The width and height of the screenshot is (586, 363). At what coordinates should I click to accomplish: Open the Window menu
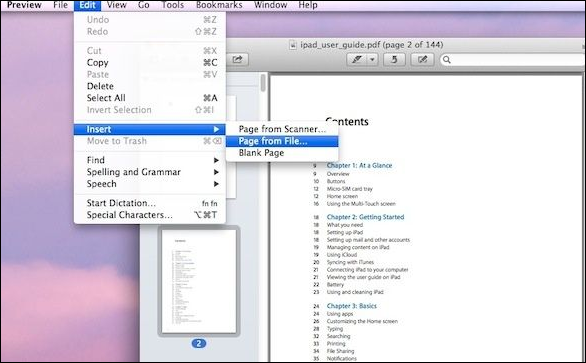271,5
